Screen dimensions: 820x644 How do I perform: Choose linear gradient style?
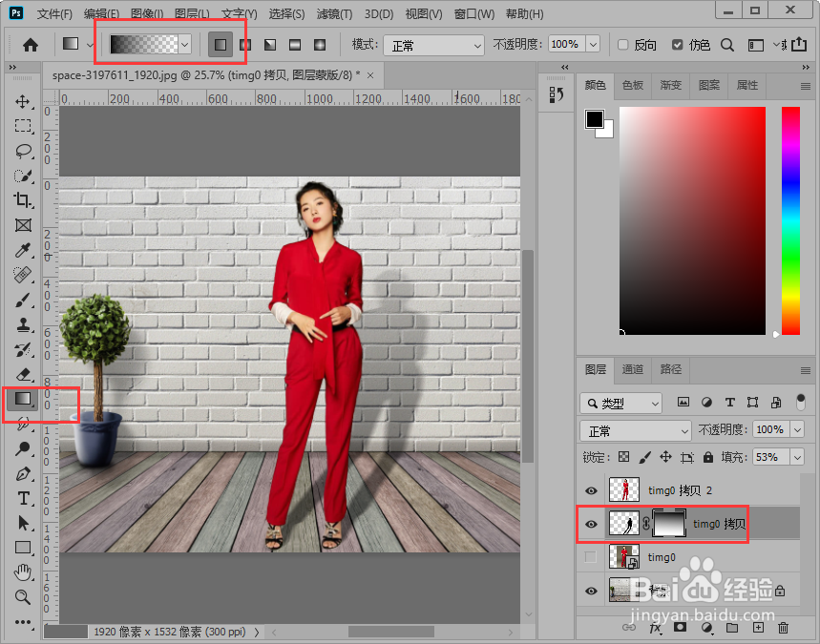tap(221, 45)
